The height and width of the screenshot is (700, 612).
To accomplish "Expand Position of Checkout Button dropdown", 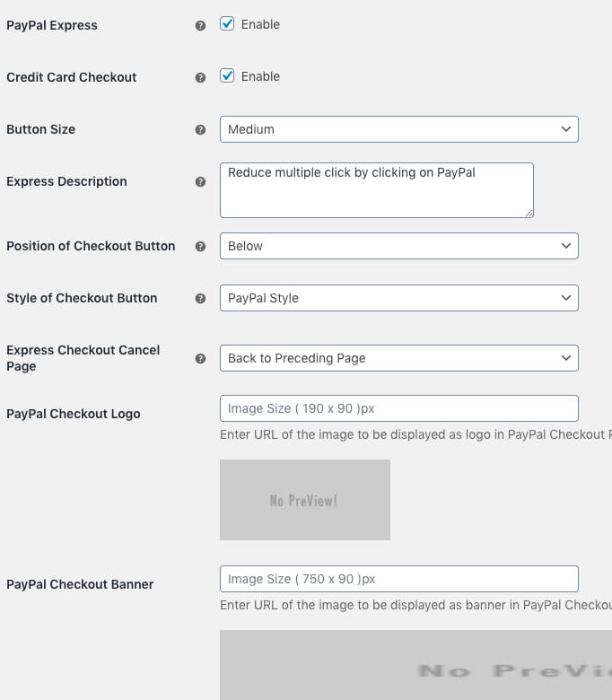I will tap(398, 246).
